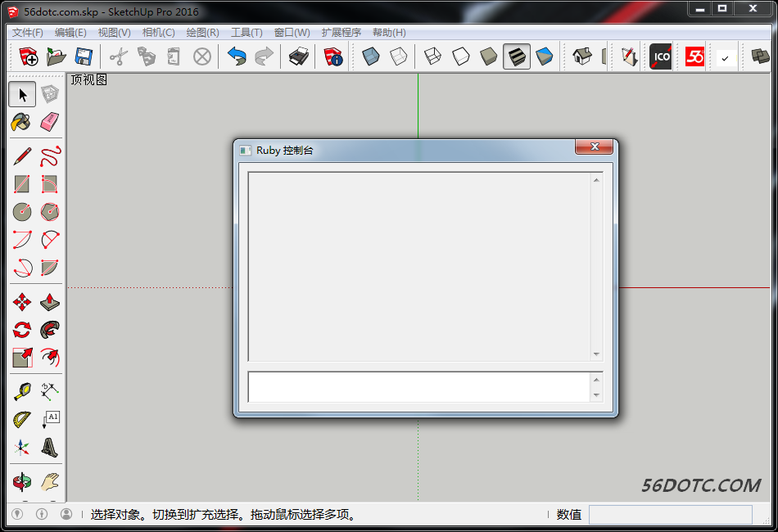
Task: Click the ICO toolbar button
Action: pos(660,56)
